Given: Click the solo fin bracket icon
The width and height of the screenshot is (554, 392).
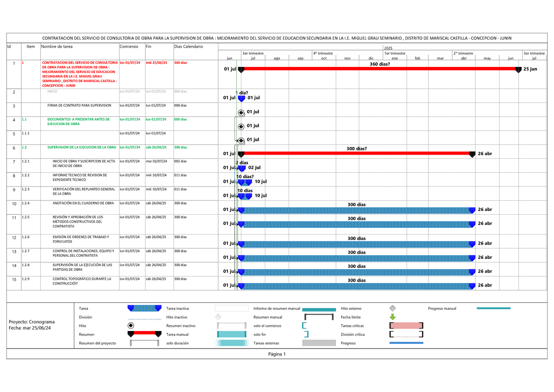Looking at the screenshot, I should click(x=307, y=334).
